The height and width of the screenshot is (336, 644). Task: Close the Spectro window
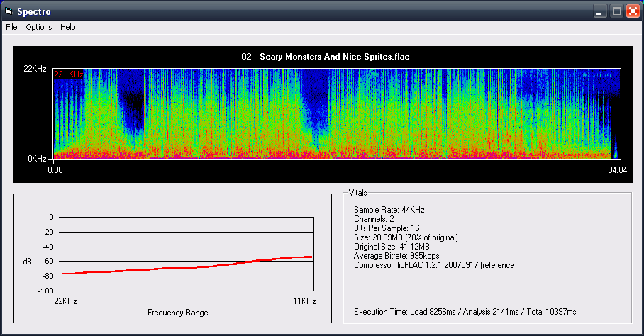[x=632, y=11]
